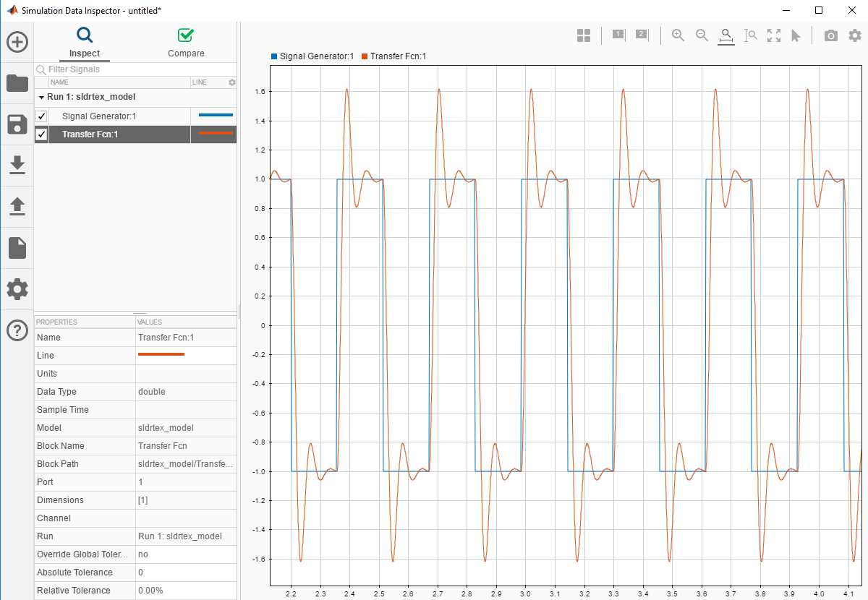Click the orange Line swatch in Properties
Viewport: 868px width, 600px height.
tap(161, 355)
